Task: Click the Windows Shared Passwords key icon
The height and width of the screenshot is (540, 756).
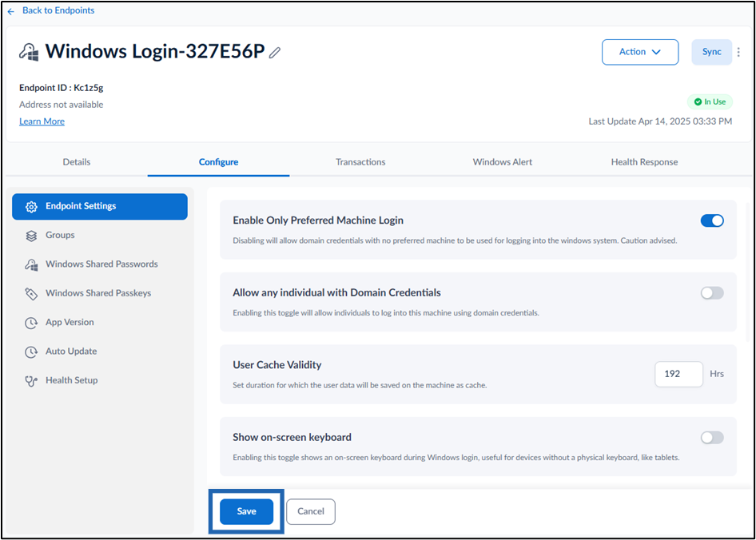Action: [31, 264]
